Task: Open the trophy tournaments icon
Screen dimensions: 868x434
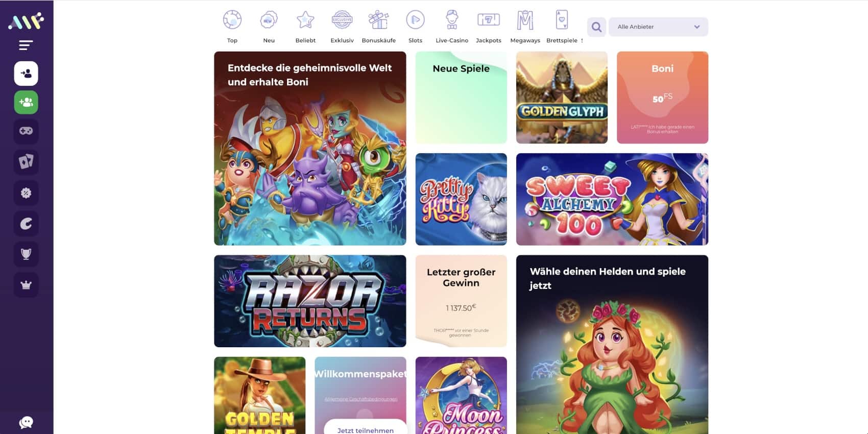Action: (26, 254)
